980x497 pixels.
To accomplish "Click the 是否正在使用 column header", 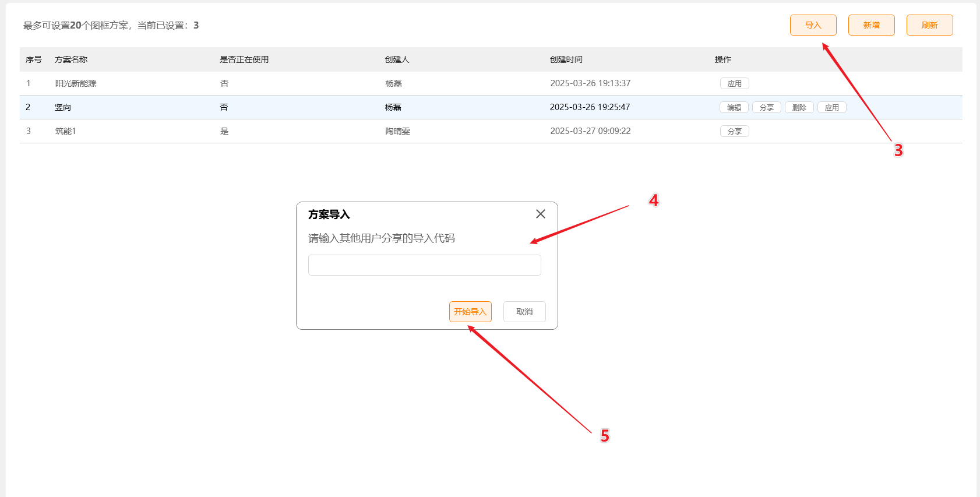I will (x=244, y=59).
